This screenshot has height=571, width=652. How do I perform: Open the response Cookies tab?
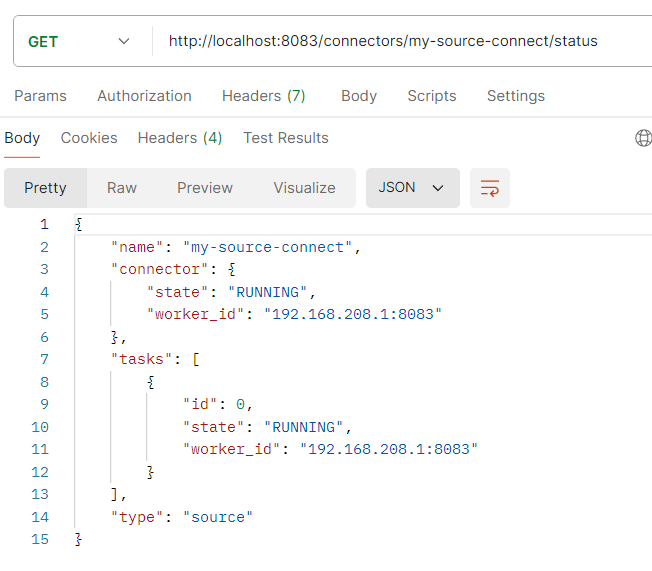point(89,138)
